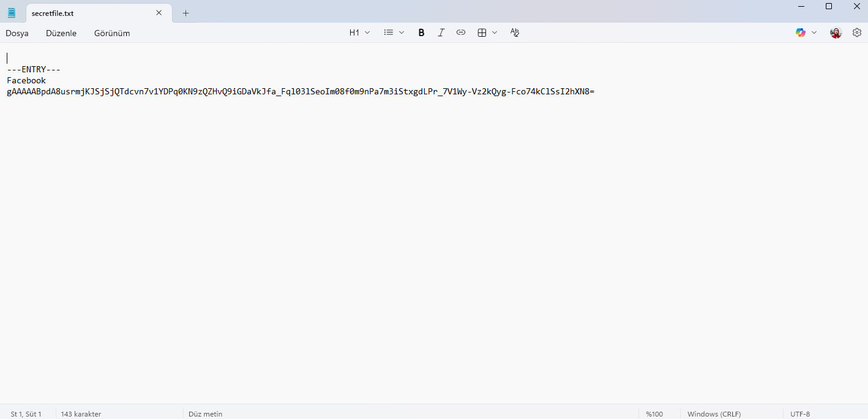868x419 pixels.
Task: Open the Dosya menu
Action: point(17,33)
